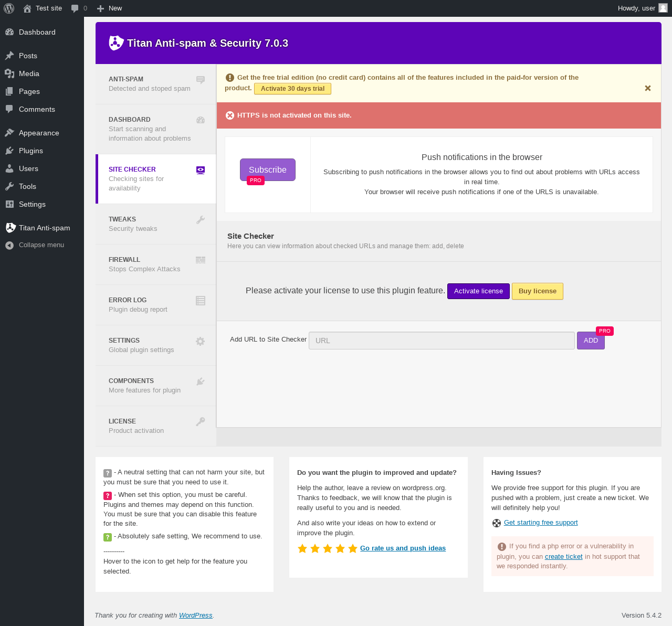Viewport: 672px width, 626px height.
Task: Click the Activate license button
Action: coord(478,291)
